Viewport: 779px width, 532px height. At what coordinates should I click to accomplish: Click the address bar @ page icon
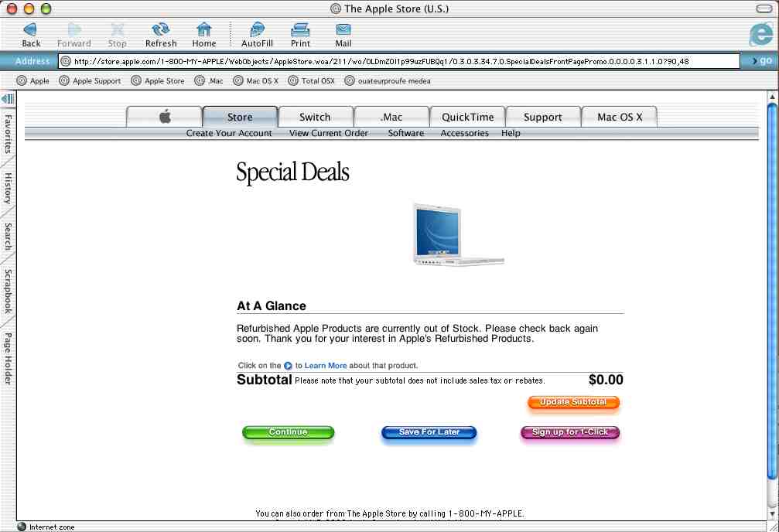(x=66, y=61)
